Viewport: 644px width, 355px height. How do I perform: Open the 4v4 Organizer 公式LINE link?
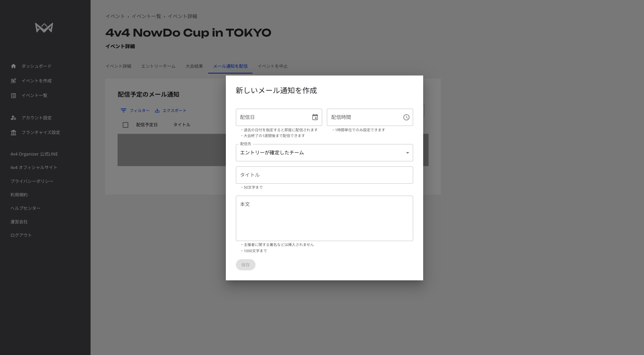pyautogui.click(x=34, y=154)
